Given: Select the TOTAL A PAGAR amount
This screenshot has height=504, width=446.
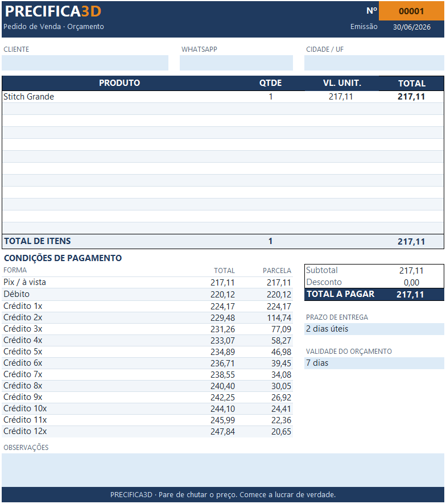Looking at the screenshot, I should point(410,295).
